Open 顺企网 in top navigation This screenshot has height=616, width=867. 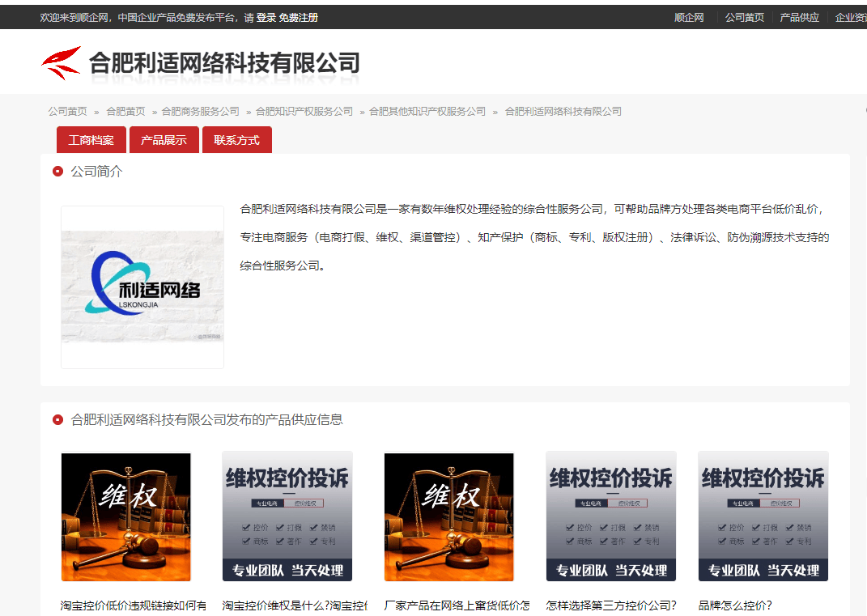click(x=689, y=18)
